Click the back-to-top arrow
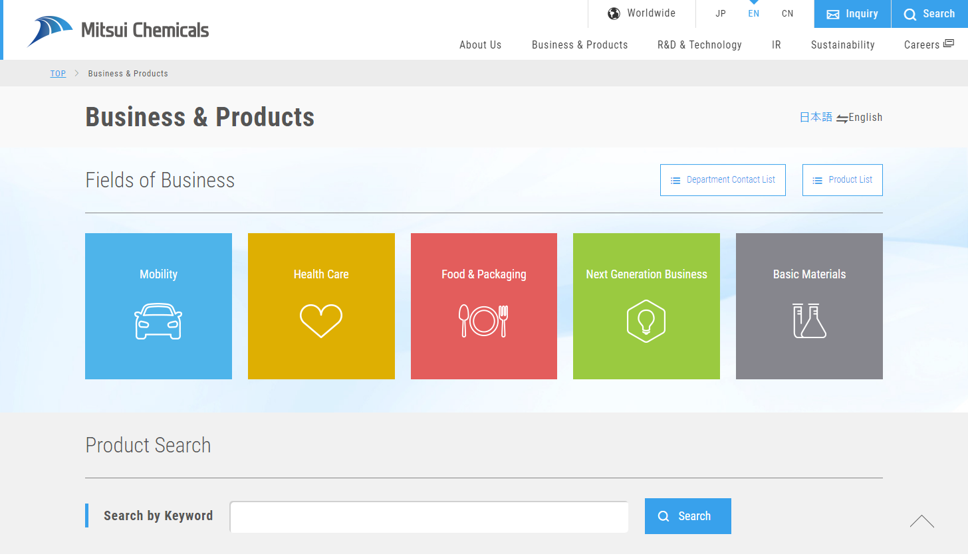 [922, 521]
